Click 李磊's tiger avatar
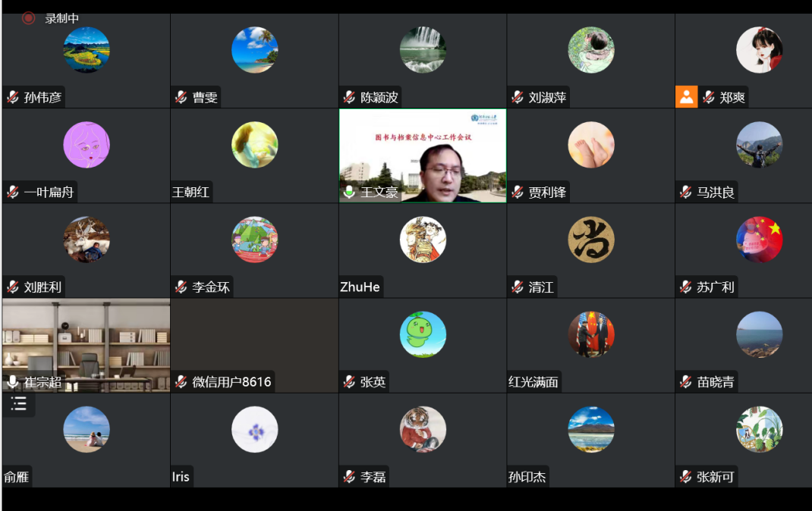 pos(423,429)
